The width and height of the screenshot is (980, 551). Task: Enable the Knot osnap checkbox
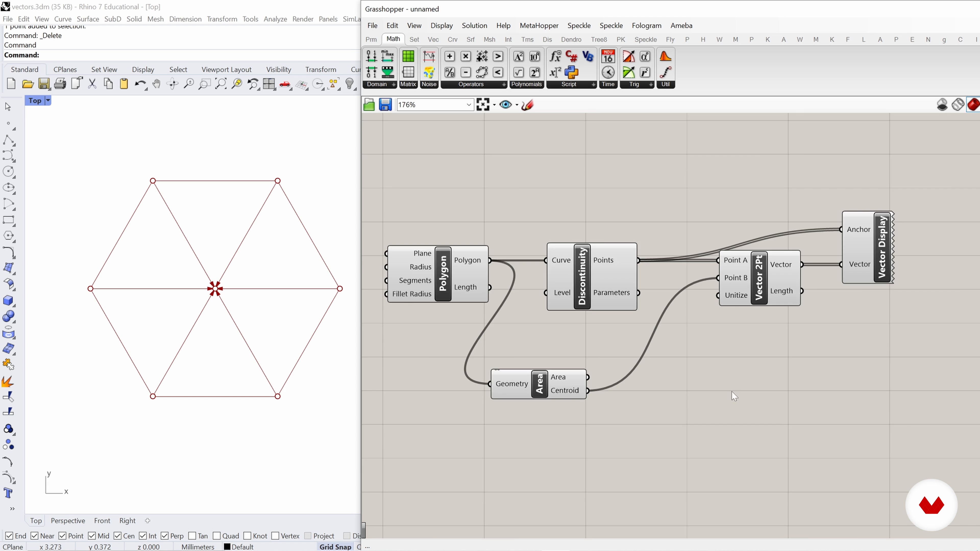pyautogui.click(x=247, y=536)
